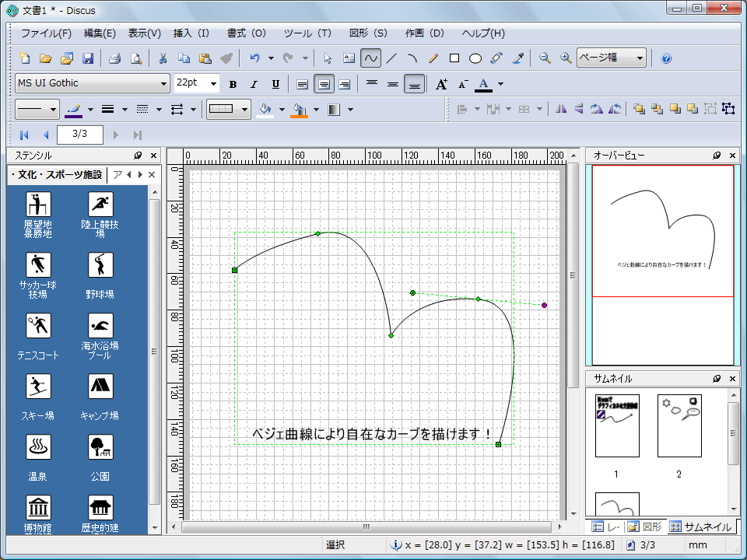Screen dimensions: 747x560
Task: Expand undo history dropdown arrow
Action: (271, 58)
